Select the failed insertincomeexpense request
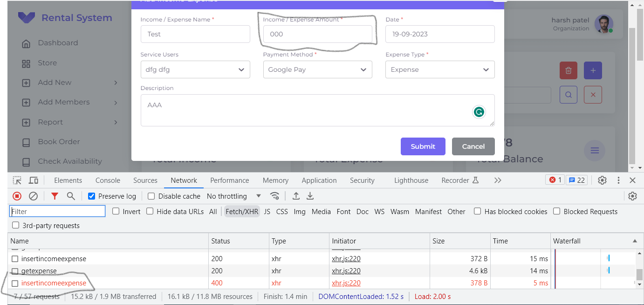The image size is (644, 305). pos(54,283)
